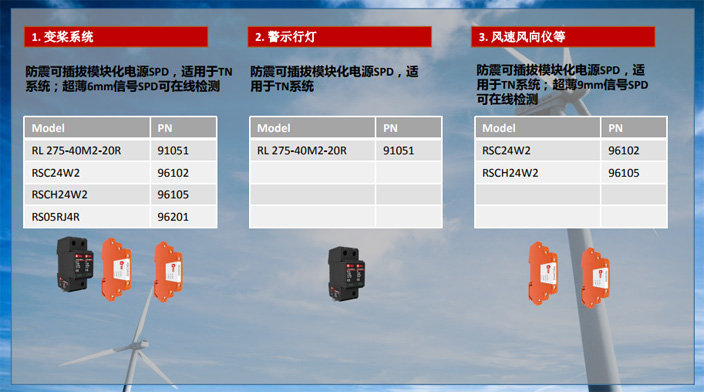The height and width of the screenshot is (392, 704).
Task: Select the second orange SPD module in section one
Action: point(168,272)
